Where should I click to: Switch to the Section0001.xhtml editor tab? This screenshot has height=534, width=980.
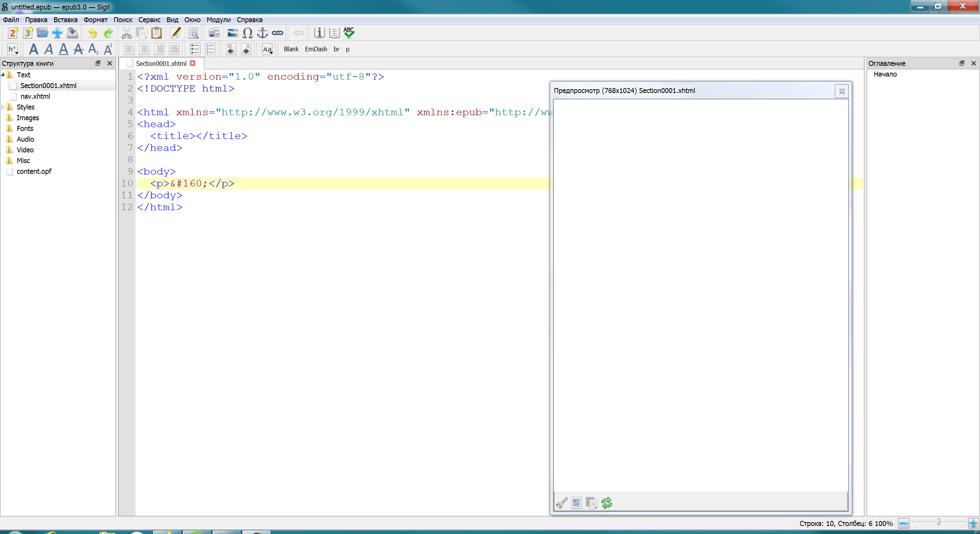(x=161, y=64)
